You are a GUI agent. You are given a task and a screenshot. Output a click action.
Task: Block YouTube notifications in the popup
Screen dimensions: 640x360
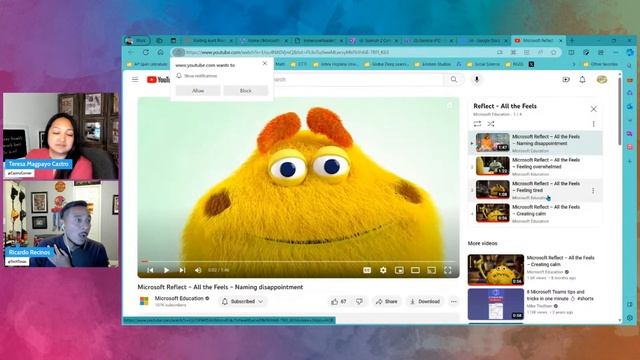(x=246, y=91)
